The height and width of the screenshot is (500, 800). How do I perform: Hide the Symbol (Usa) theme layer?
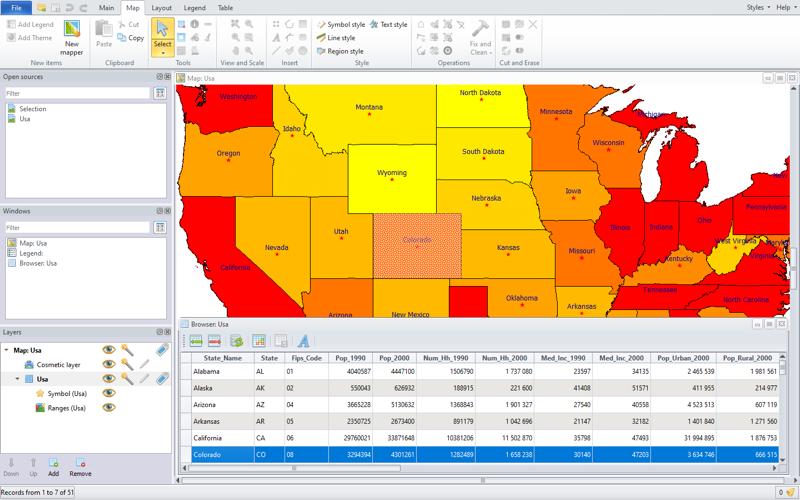[x=109, y=393]
